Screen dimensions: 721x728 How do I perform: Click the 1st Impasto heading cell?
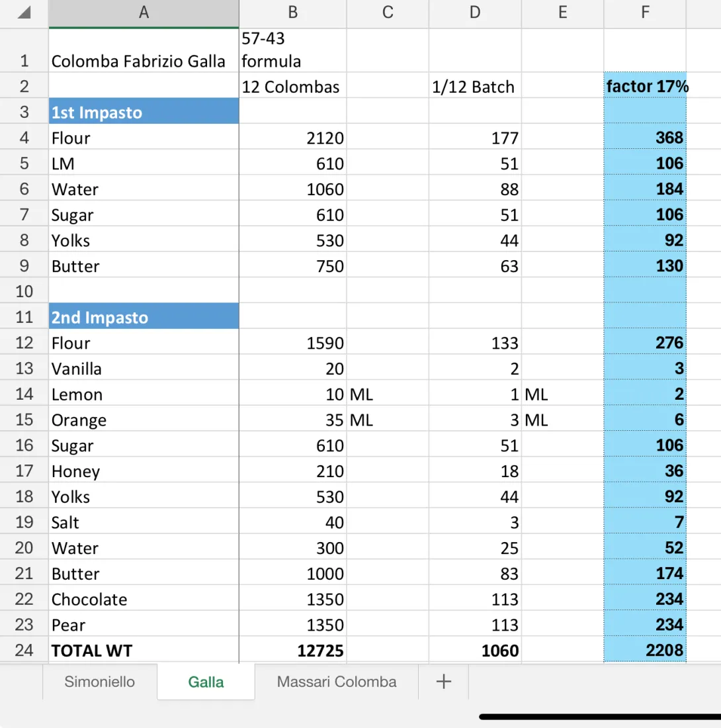[144, 112]
